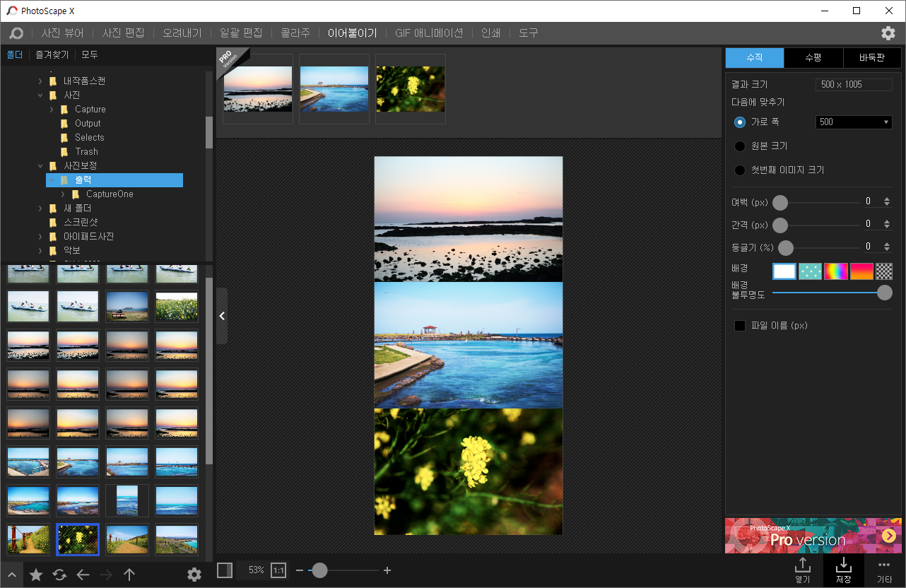Select the 수직 vertical layout button
906x588 pixels.
coord(755,58)
